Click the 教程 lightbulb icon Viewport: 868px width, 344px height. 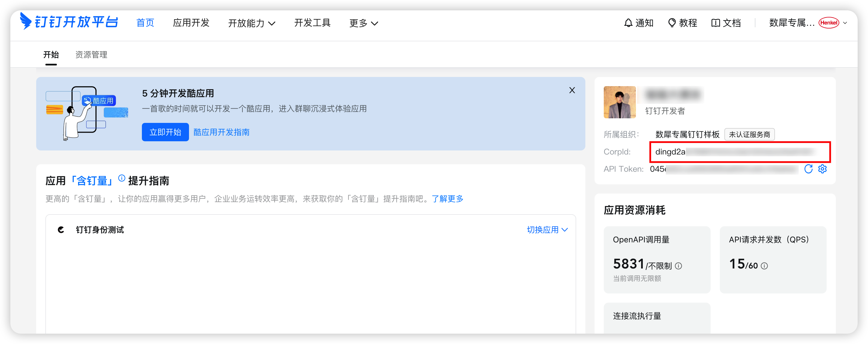click(672, 23)
